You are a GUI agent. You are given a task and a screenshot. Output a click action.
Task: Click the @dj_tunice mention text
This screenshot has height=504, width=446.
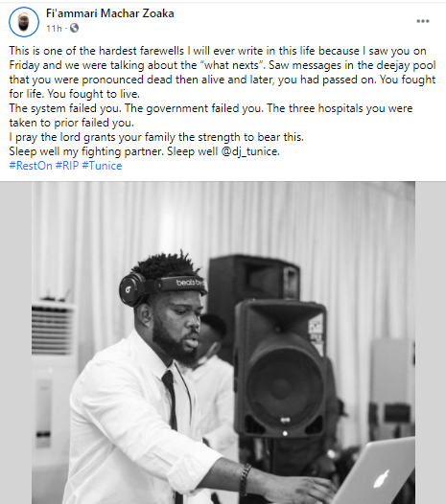pos(249,151)
